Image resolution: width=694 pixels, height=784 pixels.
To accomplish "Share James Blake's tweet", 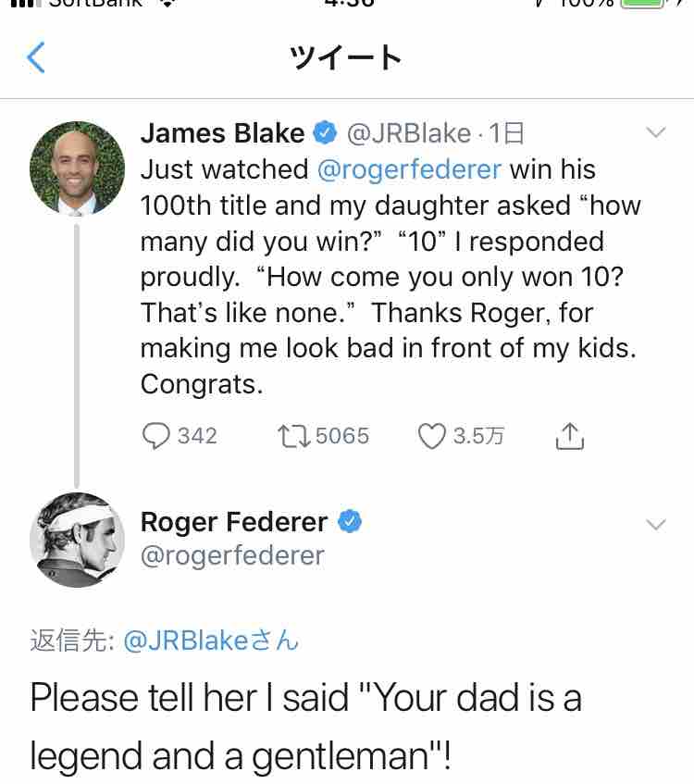I will 569,435.
